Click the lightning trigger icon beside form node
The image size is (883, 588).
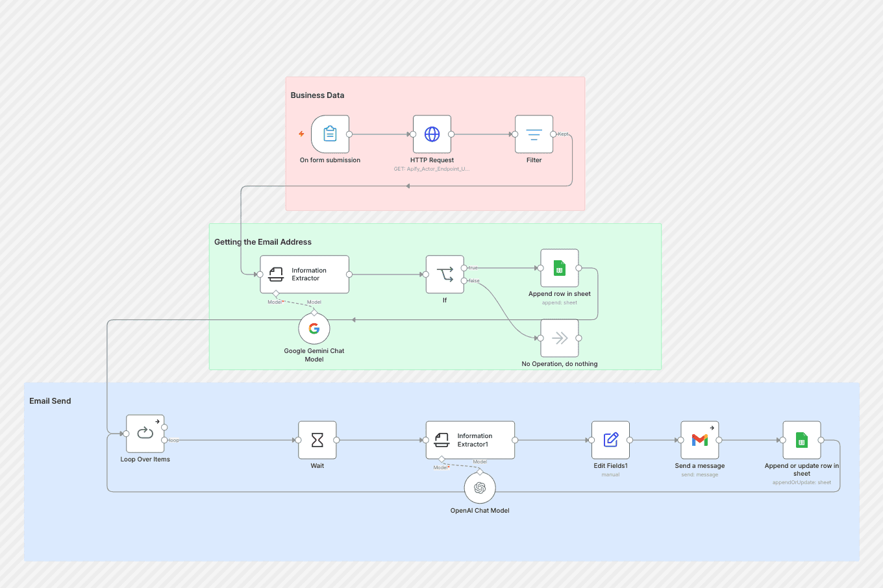301,134
